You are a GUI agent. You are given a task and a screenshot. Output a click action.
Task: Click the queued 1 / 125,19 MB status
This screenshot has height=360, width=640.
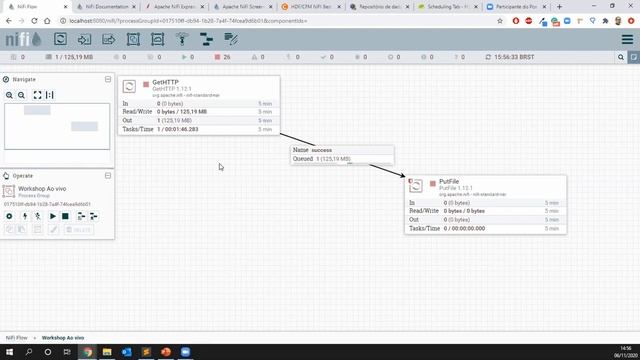[x=69, y=57]
